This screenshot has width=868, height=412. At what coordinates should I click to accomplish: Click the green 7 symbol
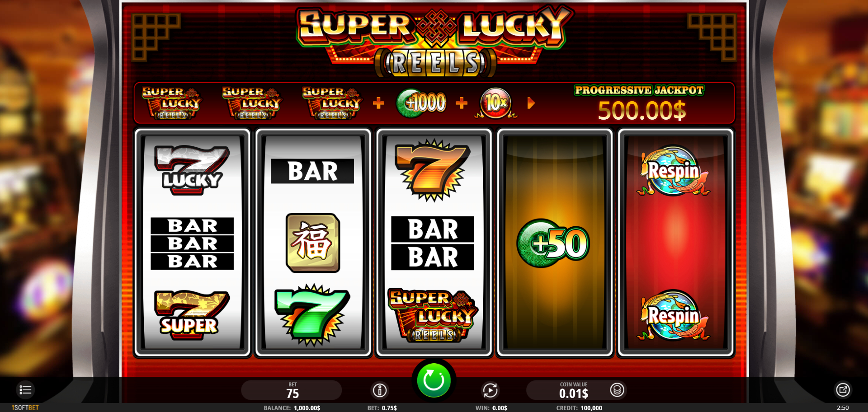pos(312,315)
